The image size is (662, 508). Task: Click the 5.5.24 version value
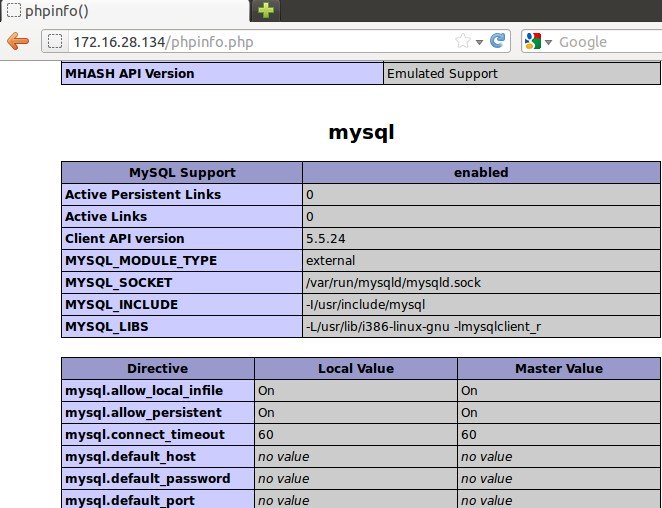[326, 239]
